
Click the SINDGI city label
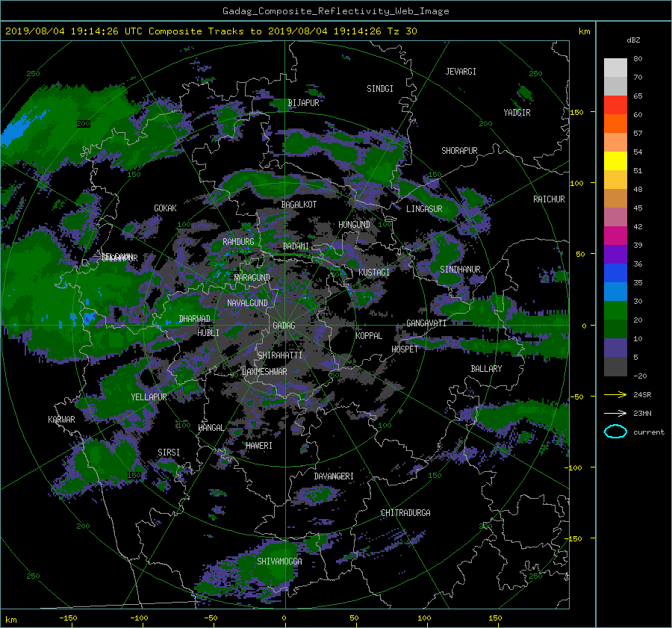pyautogui.click(x=380, y=89)
